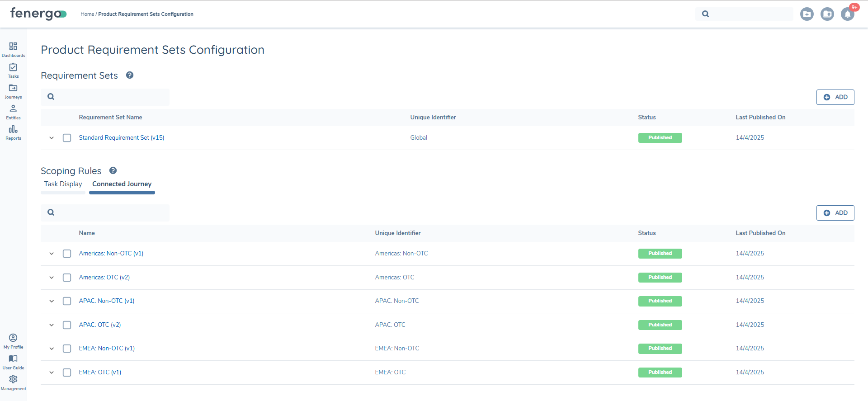Click the notifications bell icon
868x401 pixels.
(848, 14)
